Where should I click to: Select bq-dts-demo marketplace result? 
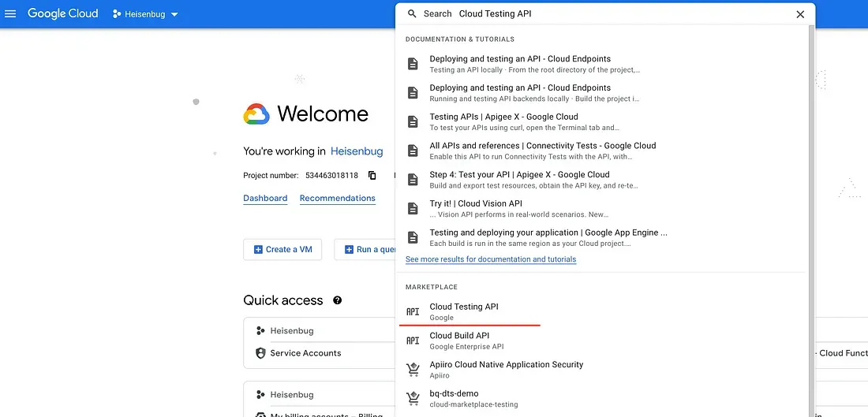coord(600,398)
